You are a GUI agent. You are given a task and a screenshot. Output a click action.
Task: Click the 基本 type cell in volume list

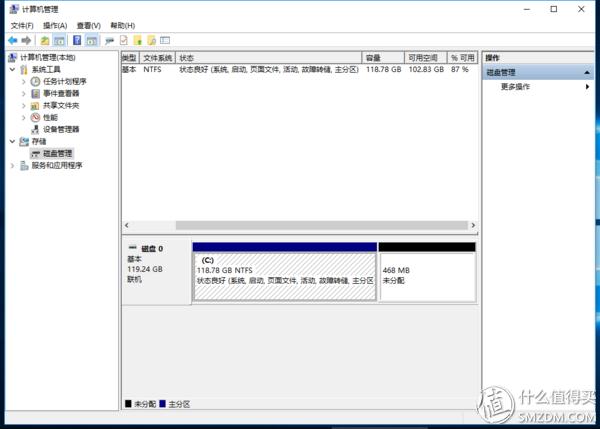tap(129, 70)
